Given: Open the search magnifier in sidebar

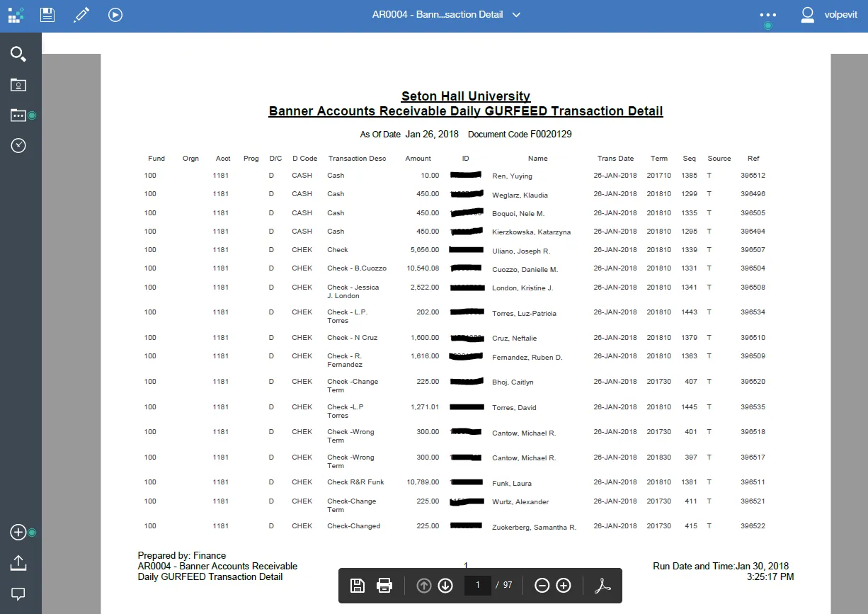Looking at the screenshot, I should 18,54.
